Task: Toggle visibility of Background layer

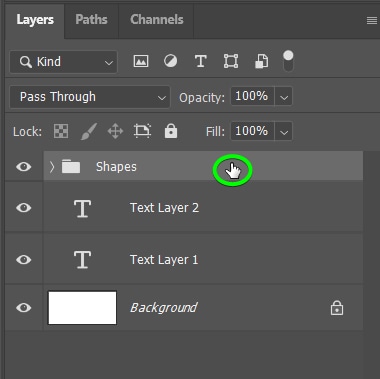Action: pyautogui.click(x=24, y=308)
